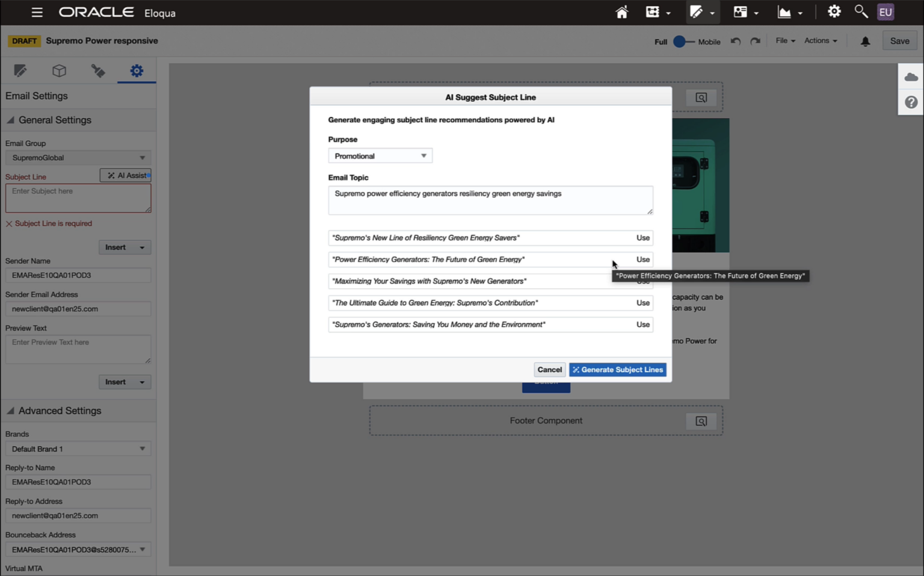Screen dimensions: 924x576
Task: Open the Purpose dropdown showing Promotional
Action: pyautogui.click(x=380, y=155)
